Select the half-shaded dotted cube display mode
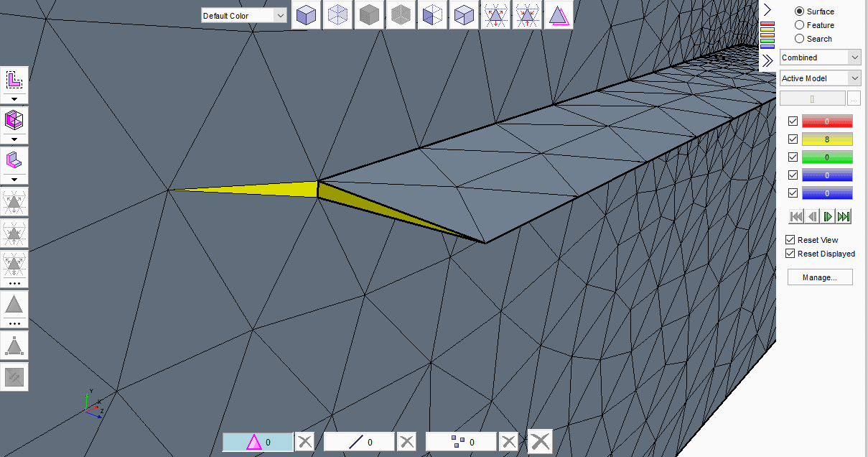 432,15
